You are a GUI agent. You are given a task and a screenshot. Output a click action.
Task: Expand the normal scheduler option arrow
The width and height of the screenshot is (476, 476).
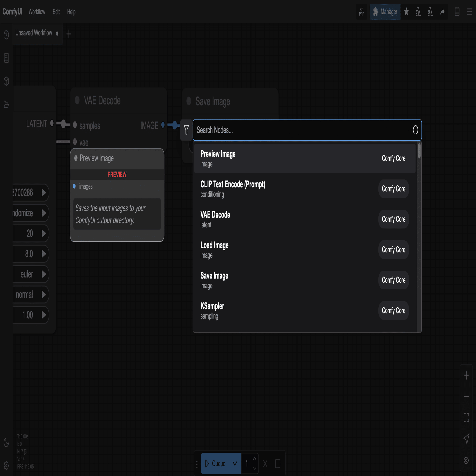click(44, 294)
